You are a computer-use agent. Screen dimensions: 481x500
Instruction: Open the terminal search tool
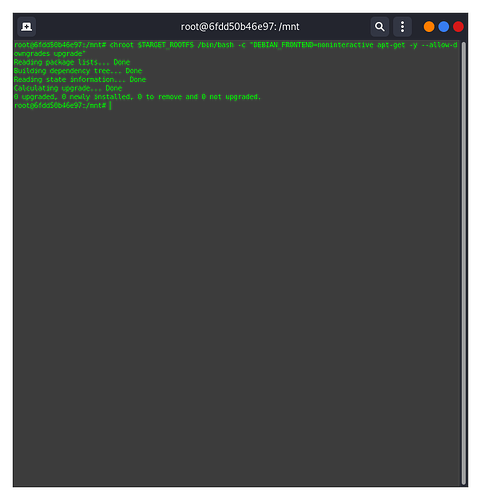coord(380,27)
